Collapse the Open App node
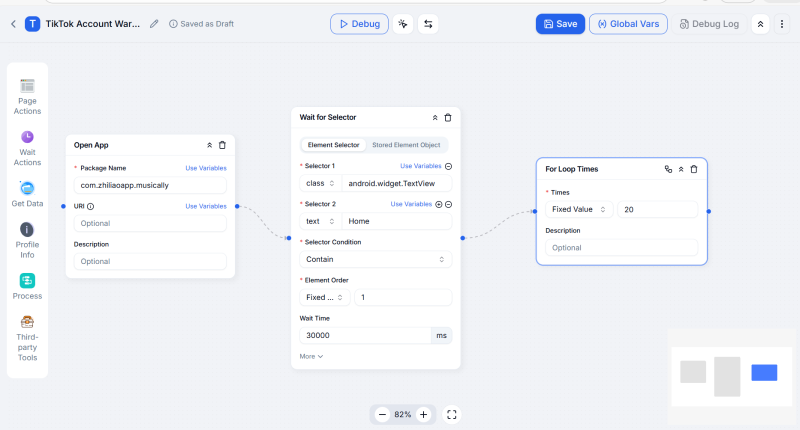Screen dimensions: 800x430 (x=209, y=145)
